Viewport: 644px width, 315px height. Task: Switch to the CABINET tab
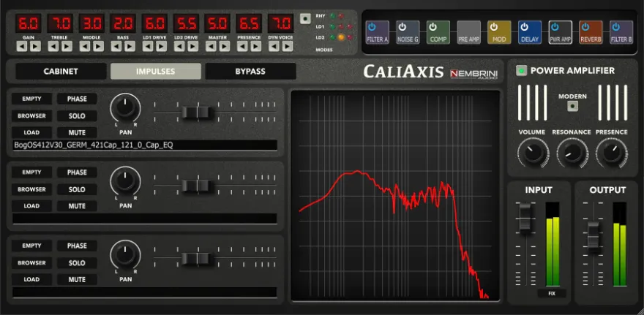point(61,72)
